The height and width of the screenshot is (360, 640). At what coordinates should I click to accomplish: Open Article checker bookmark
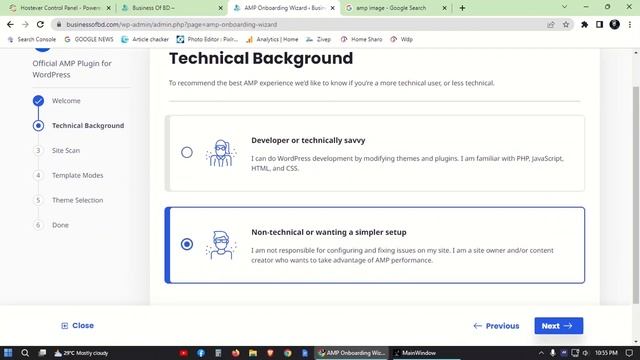tap(145, 40)
